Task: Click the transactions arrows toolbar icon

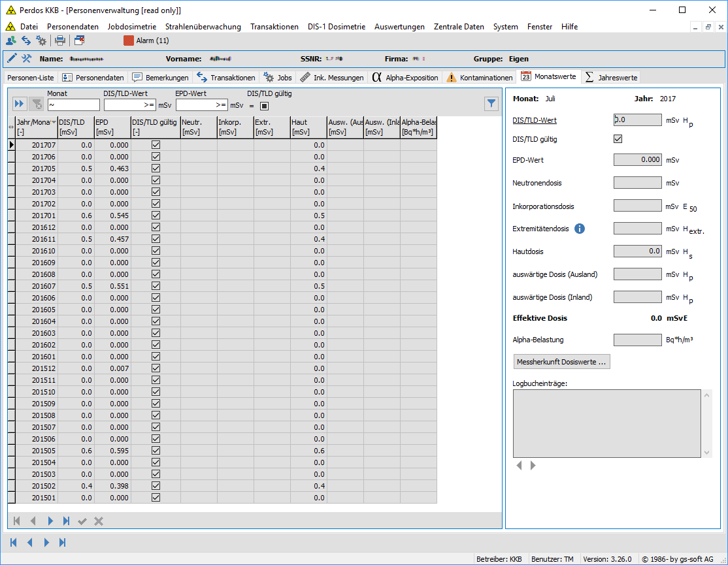Action: click(26, 40)
